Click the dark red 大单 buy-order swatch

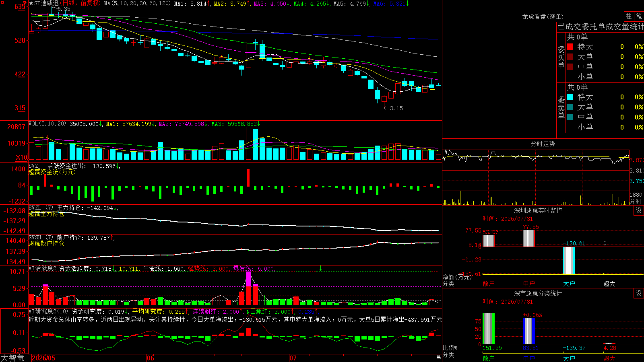570,57
